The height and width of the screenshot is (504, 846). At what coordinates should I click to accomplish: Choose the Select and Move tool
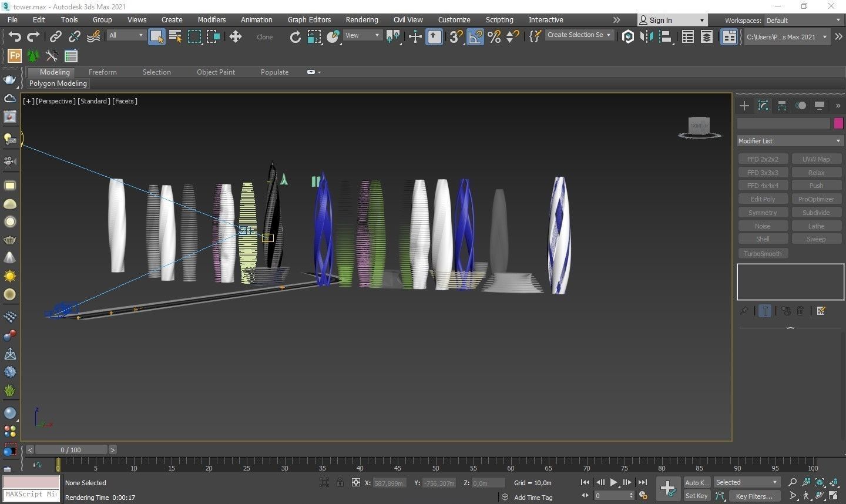[x=236, y=37]
